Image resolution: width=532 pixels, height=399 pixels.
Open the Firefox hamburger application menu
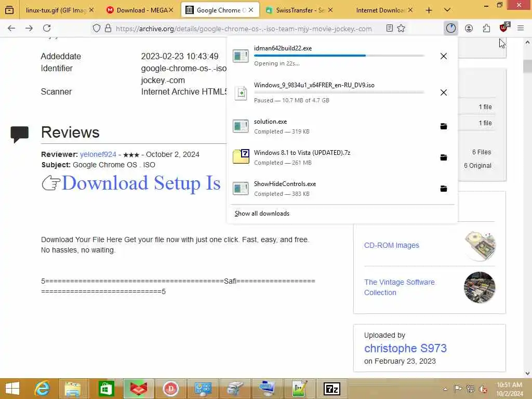521,28
